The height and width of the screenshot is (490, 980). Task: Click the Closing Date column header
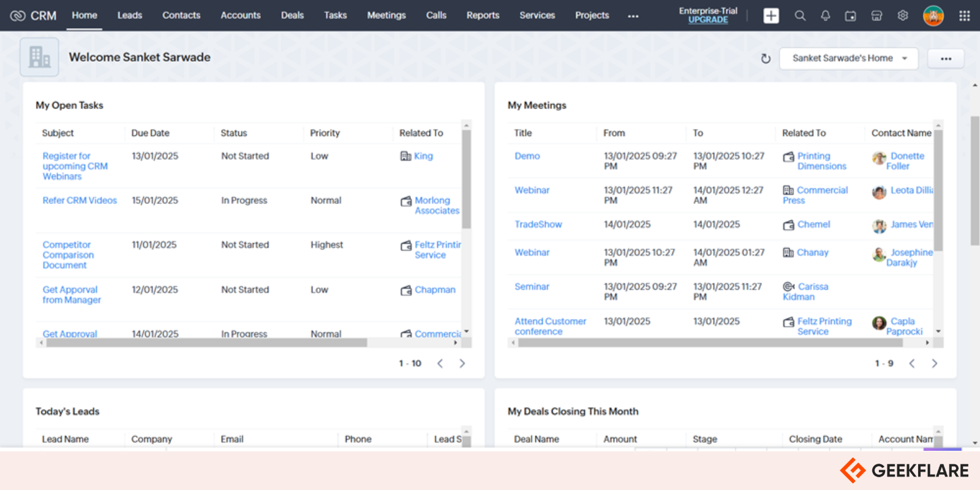815,439
